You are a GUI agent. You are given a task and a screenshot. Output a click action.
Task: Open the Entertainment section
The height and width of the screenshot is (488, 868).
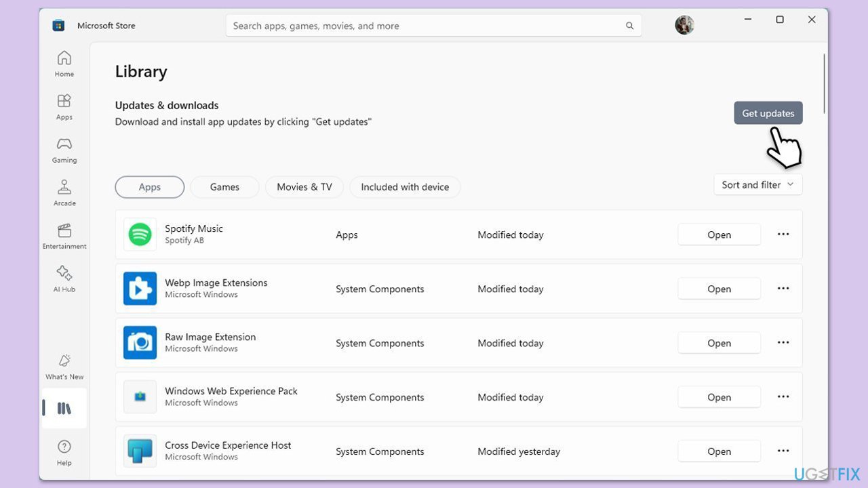coord(64,236)
